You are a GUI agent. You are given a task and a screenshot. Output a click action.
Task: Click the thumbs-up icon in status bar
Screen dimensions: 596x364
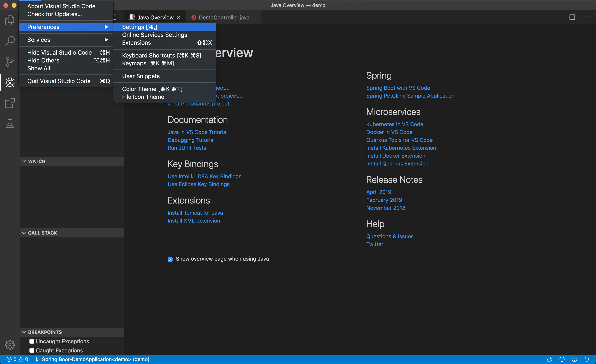(550, 359)
